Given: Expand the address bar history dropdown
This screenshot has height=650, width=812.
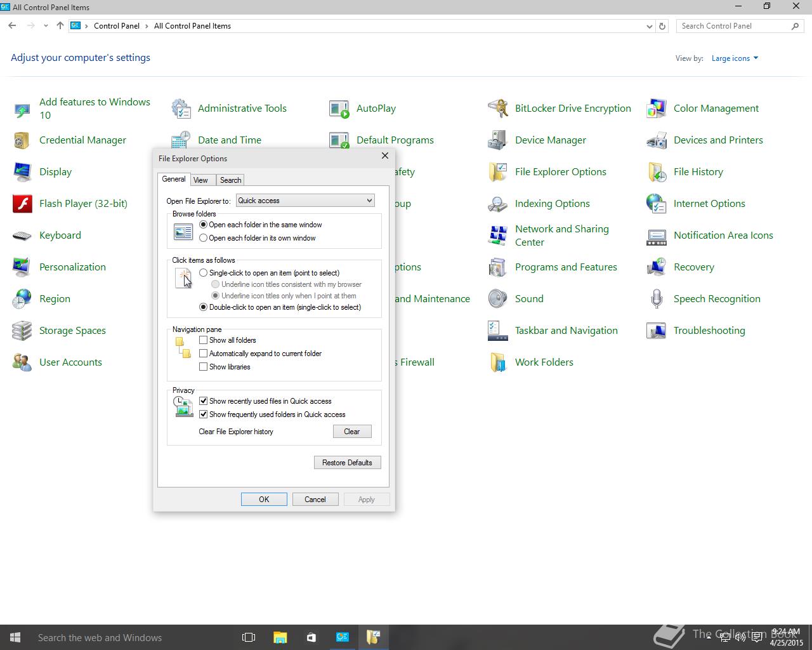Looking at the screenshot, I should pyautogui.click(x=649, y=26).
